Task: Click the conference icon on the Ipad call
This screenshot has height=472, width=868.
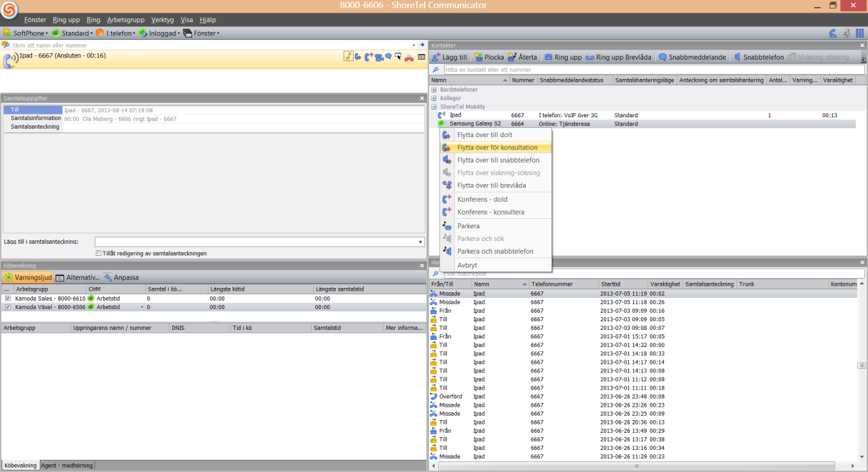Action: [x=369, y=57]
